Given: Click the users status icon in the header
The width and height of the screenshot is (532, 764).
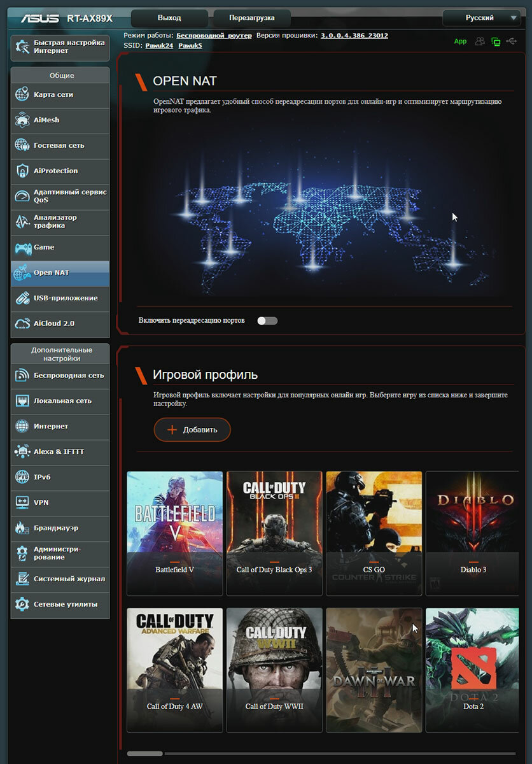Looking at the screenshot, I should [x=480, y=41].
